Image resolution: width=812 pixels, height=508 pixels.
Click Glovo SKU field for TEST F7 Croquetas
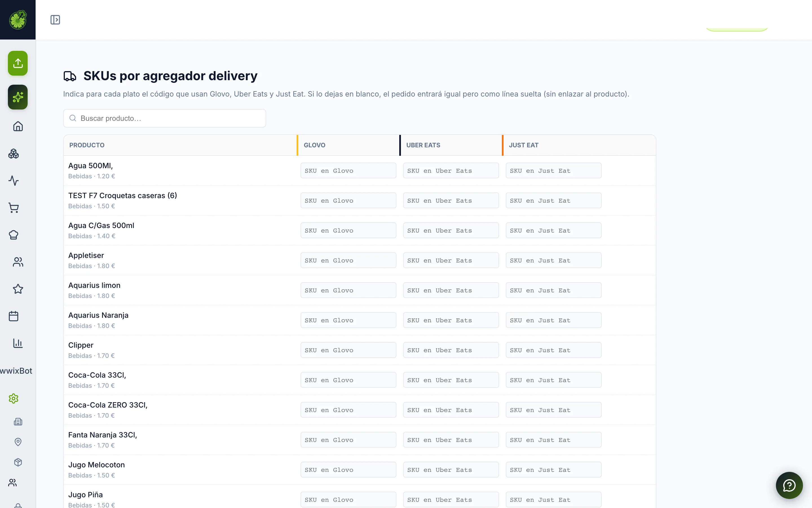348,201
